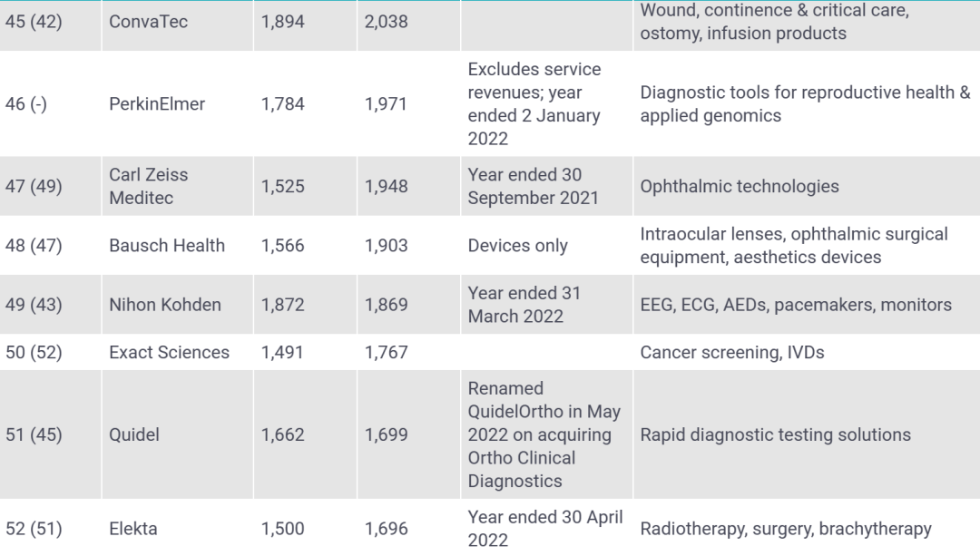Screen dimensions: 980x556
Task: Click Exact Sciences' 1,491 value
Action: 282,352
